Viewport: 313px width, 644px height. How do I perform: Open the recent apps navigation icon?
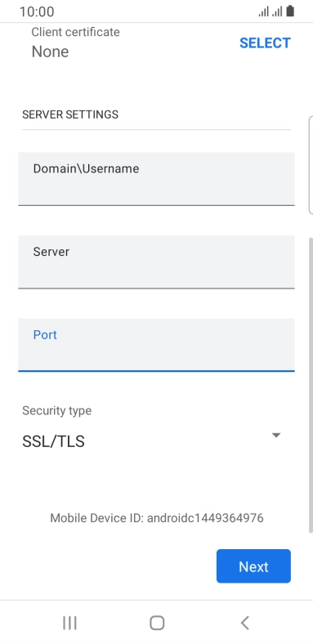tap(69, 623)
